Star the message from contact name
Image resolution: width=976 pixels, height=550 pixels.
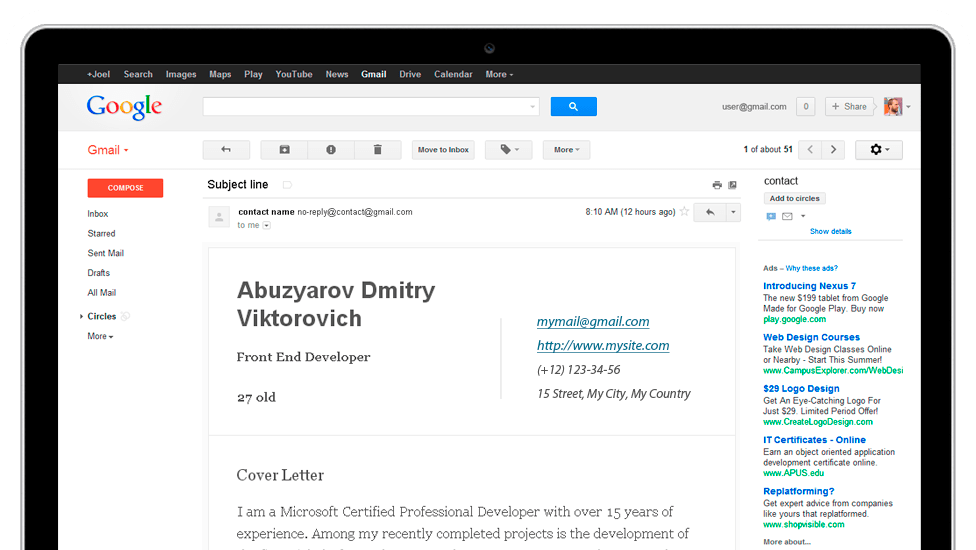[x=684, y=212]
